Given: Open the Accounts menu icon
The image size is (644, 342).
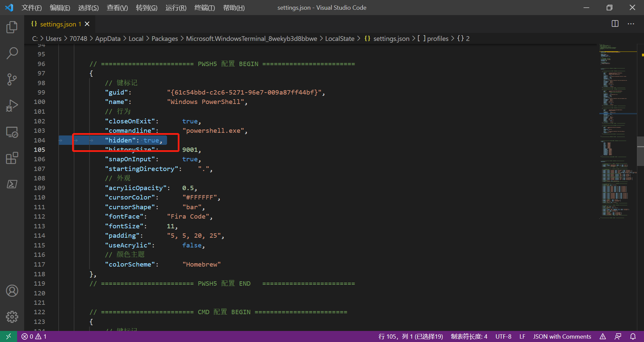Looking at the screenshot, I should point(12,291).
